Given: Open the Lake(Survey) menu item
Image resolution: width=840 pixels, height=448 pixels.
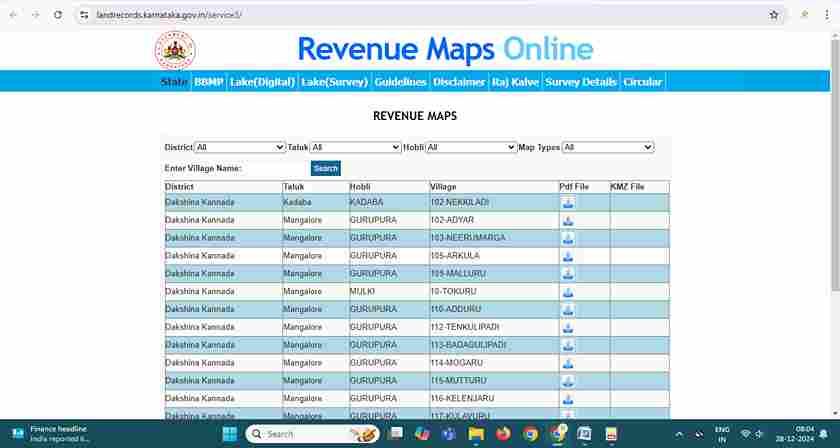Looking at the screenshot, I should coord(334,82).
